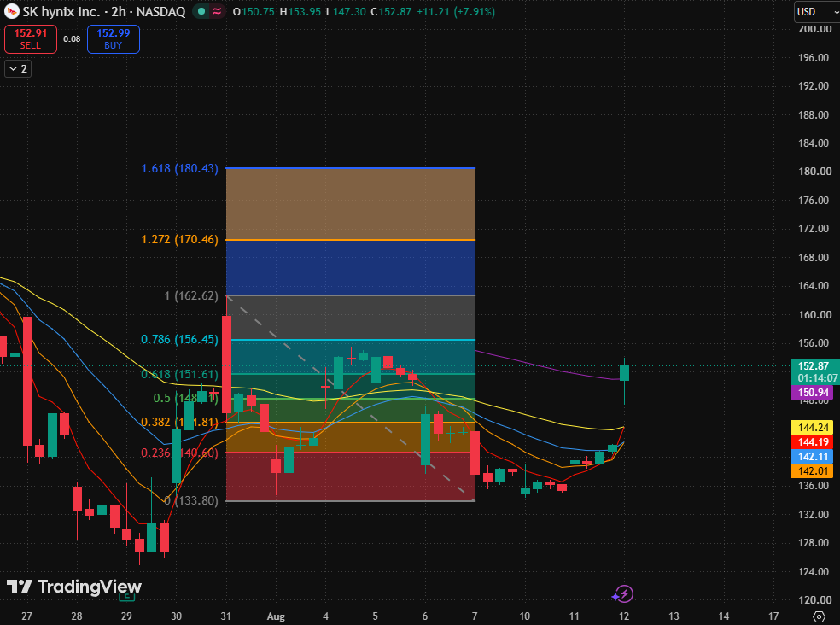Select Fibonacci 1.272 (170.46) level label
The image size is (840, 625).
point(179,240)
